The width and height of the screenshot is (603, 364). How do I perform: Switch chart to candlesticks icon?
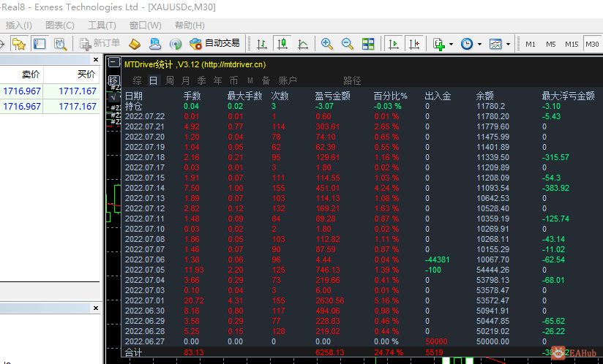click(282, 44)
